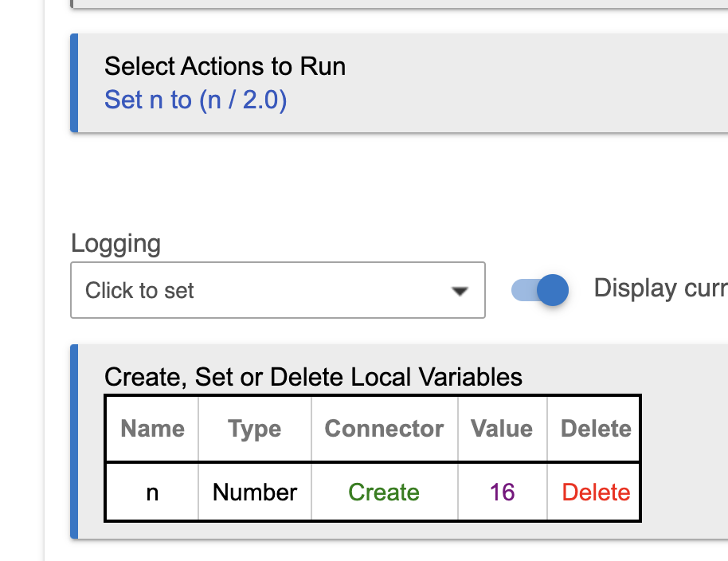Edit the value 16 of variable n

[502, 492]
